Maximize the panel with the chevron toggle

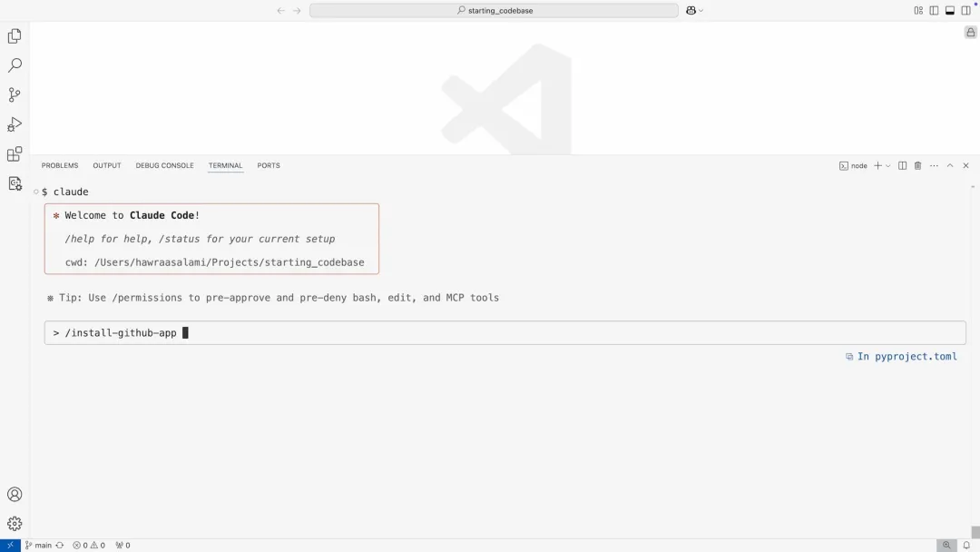click(949, 165)
